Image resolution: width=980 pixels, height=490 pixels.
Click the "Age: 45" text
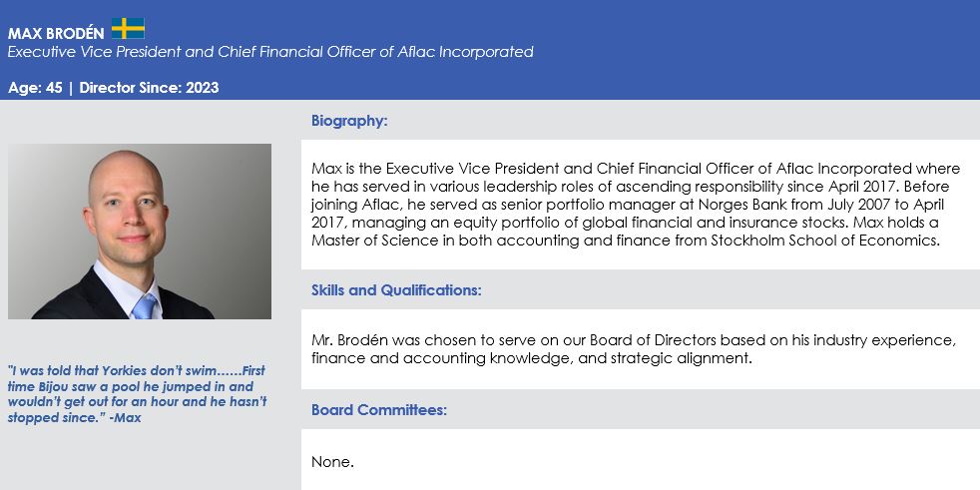[x=34, y=88]
